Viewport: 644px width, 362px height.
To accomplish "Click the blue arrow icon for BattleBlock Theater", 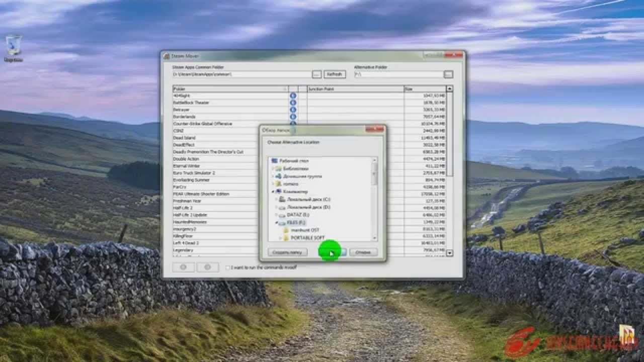I will (293, 103).
